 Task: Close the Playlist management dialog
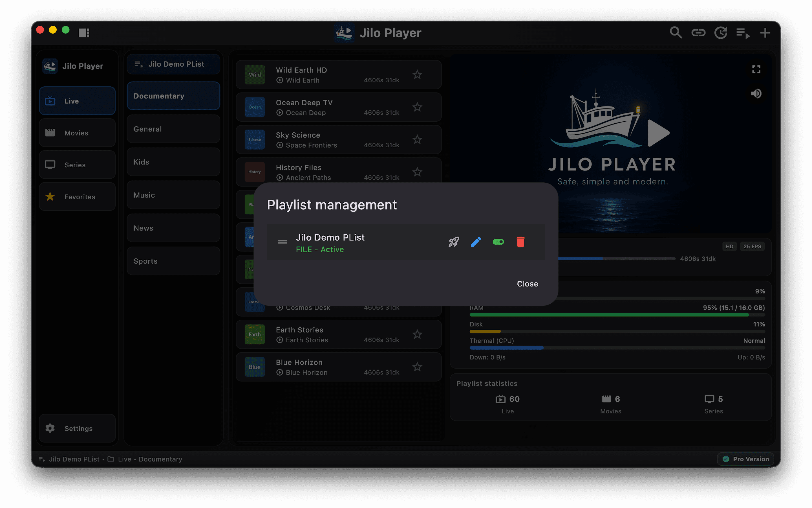(528, 284)
